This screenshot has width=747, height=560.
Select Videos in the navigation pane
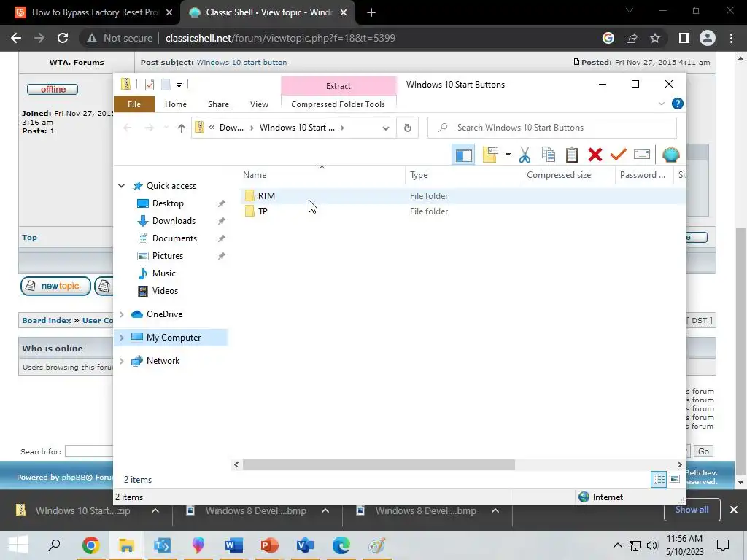coord(165,291)
